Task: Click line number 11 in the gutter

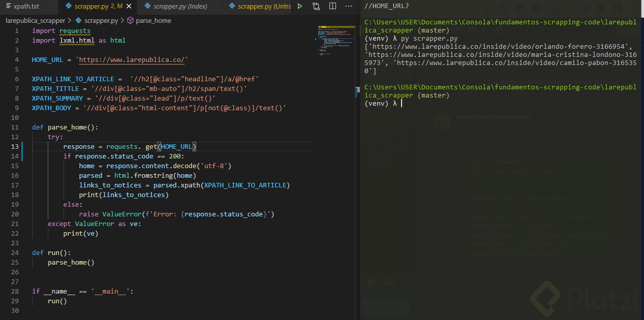Action: pos(15,127)
